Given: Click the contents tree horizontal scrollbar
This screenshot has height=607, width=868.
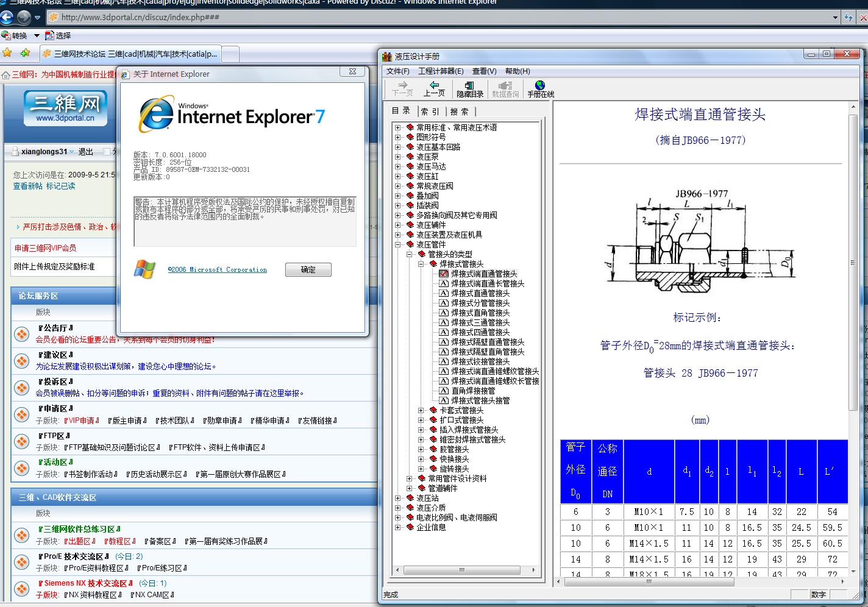Looking at the screenshot, I should tap(465, 570).
